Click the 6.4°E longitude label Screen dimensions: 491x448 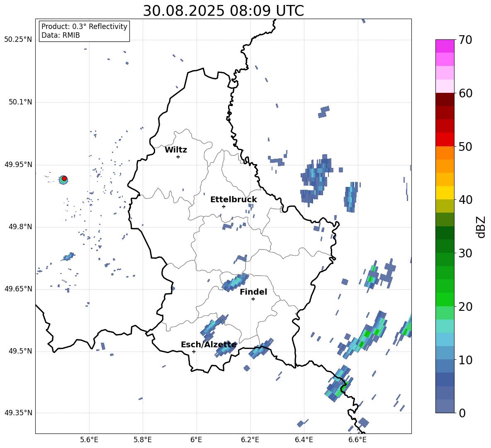pyautogui.click(x=304, y=440)
